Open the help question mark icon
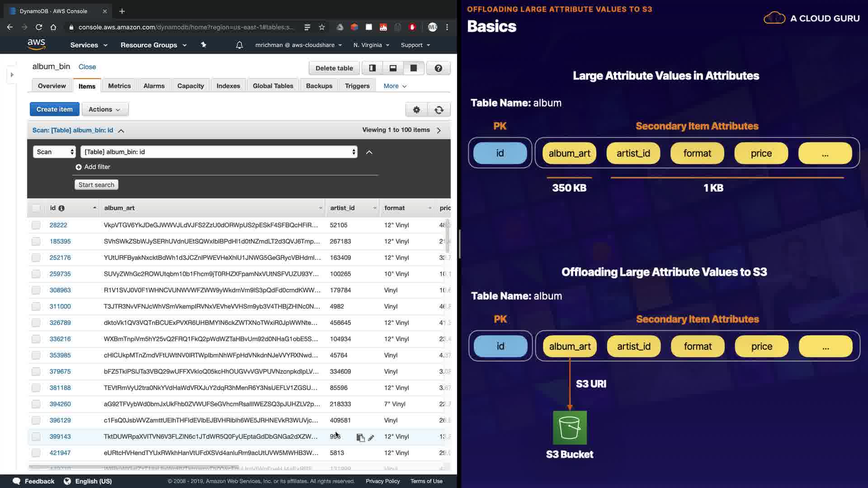 [x=438, y=68]
